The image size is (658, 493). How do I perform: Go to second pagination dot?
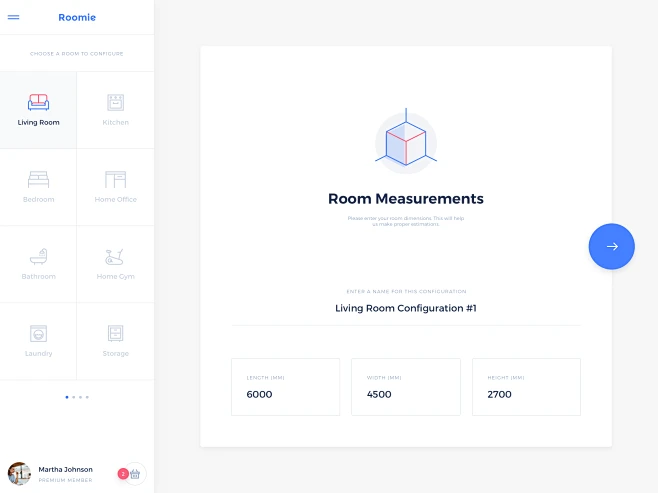74,397
